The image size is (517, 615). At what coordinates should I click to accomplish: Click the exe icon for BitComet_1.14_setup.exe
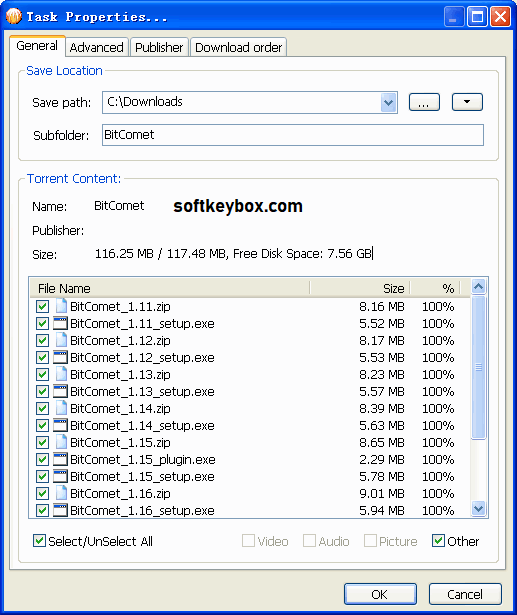[x=60, y=425]
